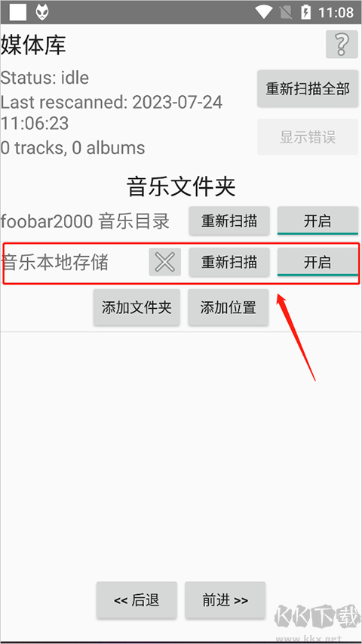Click 添加位置 button

point(229,307)
